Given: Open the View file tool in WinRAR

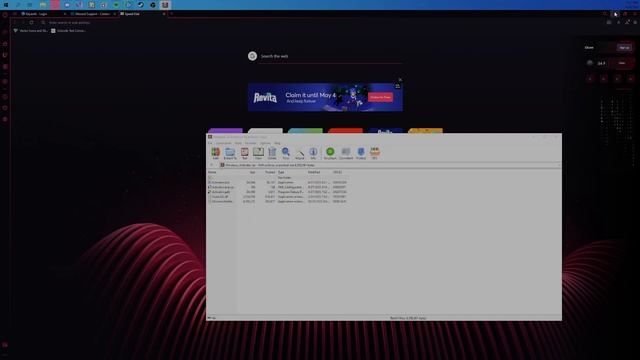Looking at the screenshot, I should [258, 153].
